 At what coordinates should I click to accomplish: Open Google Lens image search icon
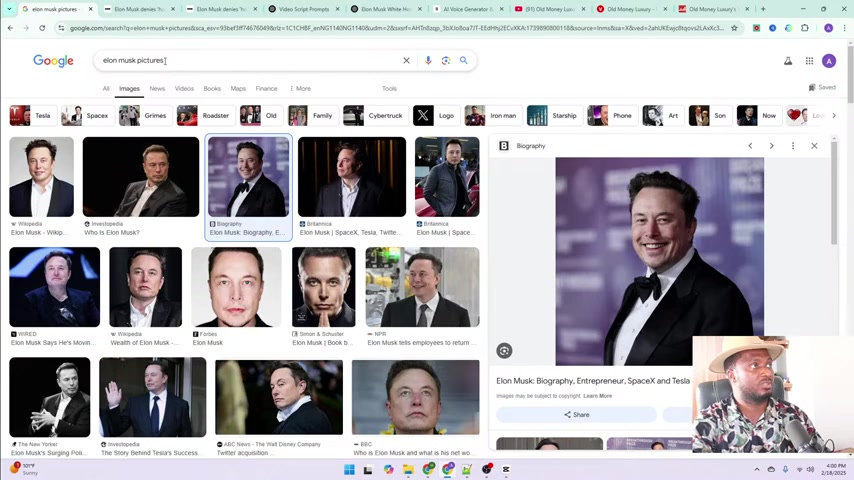pyautogui.click(x=446, y=60)
